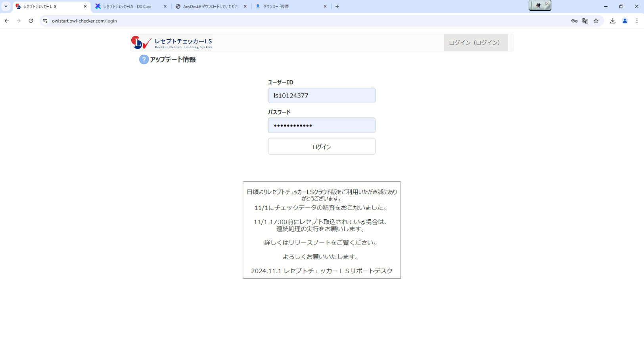The width and height of the screenshot is (644, 351).
Task: Click the support desk signature line
Action: point(322,271)
